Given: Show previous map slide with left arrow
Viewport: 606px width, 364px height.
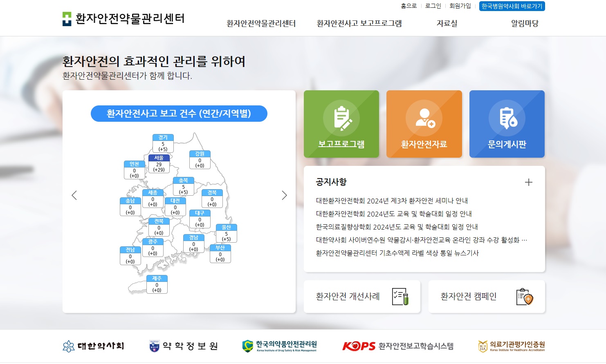Looking at the screenshot, I should coord(74,195).
